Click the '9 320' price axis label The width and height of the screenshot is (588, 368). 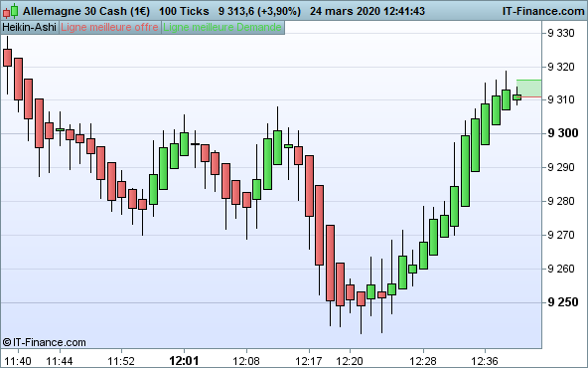(561, 67)
